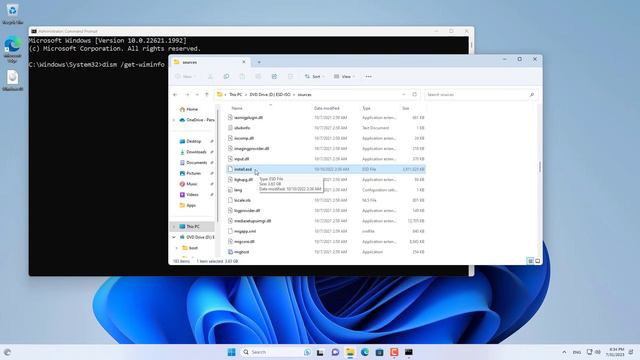Open the New item toolbar button
Image resolution: width=640 pixels, height=360 pixels.
185,76
